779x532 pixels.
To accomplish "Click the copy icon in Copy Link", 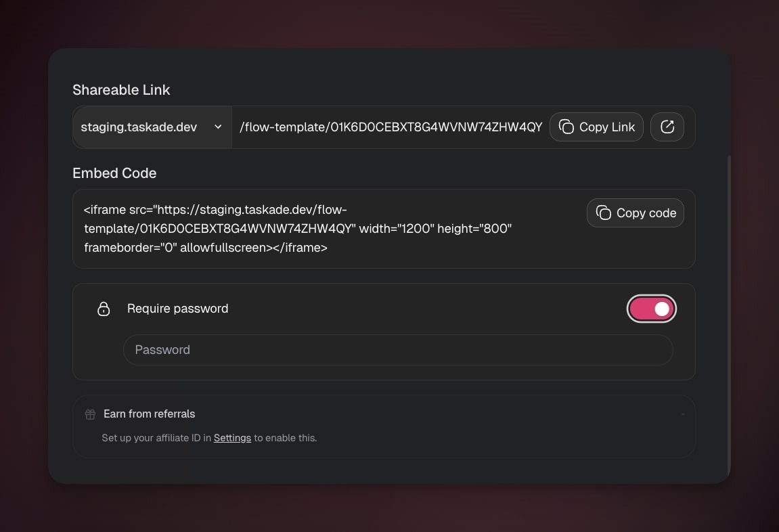I will pos(566,127).
